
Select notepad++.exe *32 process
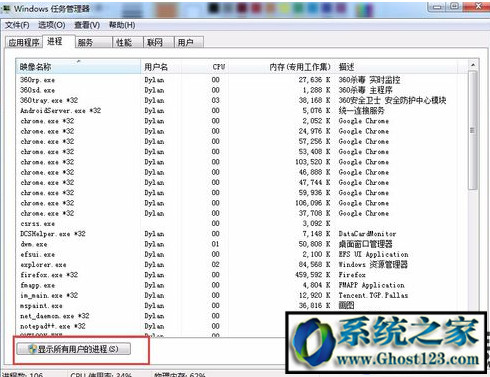pos(152,326)
